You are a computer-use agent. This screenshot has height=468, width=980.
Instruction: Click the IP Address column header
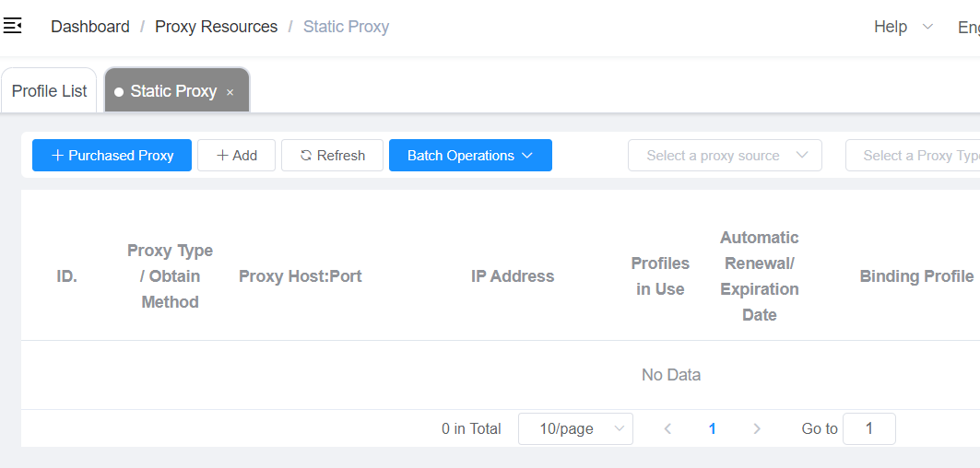tap(513, 276)
